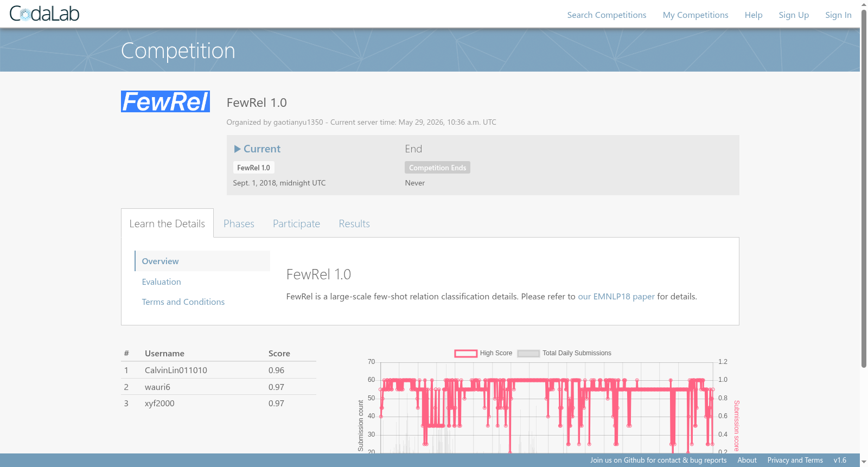Click the page scrollbar down arrow
Viewport: 868px width, 467px height.
click(864, 462)
